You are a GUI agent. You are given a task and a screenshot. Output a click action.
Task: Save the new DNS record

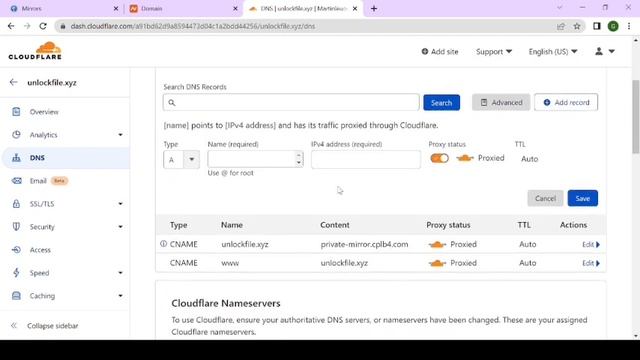point(582,198)
